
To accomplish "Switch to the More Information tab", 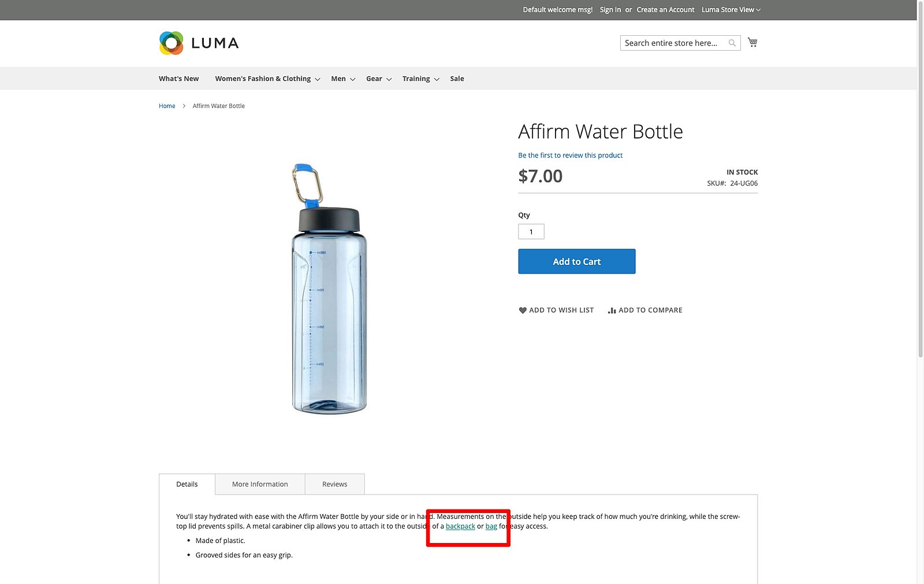I will (260, 484).
